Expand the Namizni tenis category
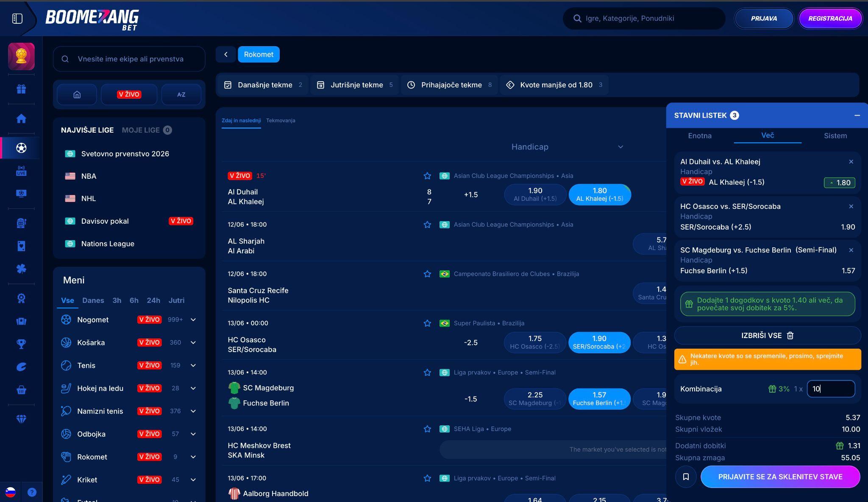 [193, 411]
